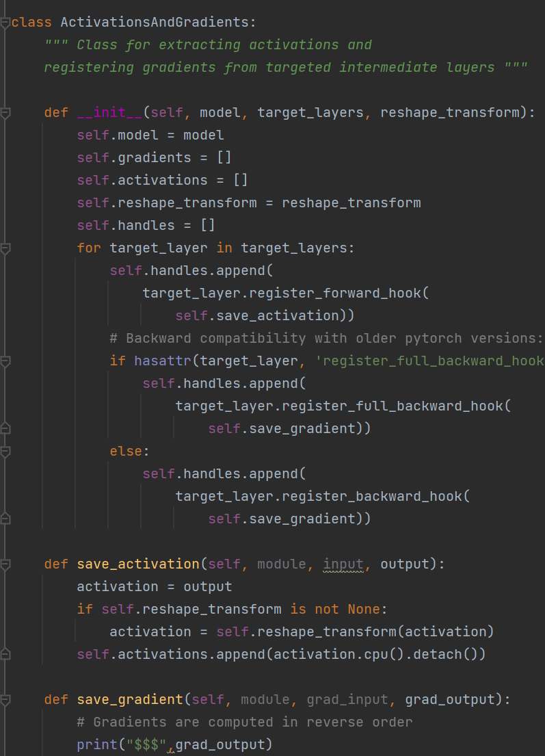Image resolution: width=545 pixels, height=756 pixels.
Task: Click the 'else' keyword
Action: [127, 452]
